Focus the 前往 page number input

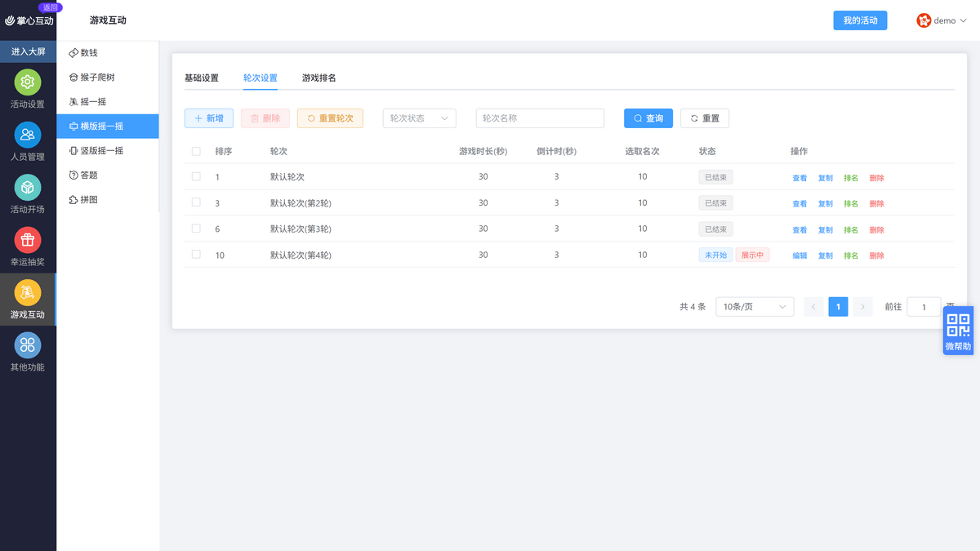[x=924, y=307]
